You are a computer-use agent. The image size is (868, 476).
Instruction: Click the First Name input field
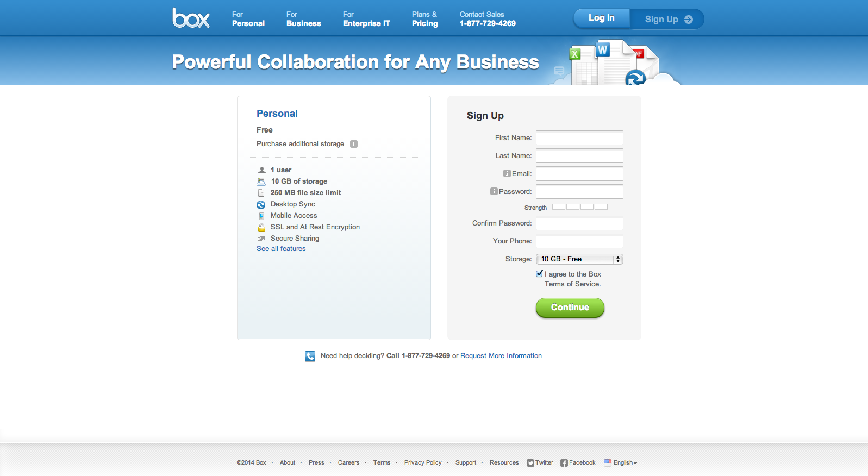pos(579,138)
